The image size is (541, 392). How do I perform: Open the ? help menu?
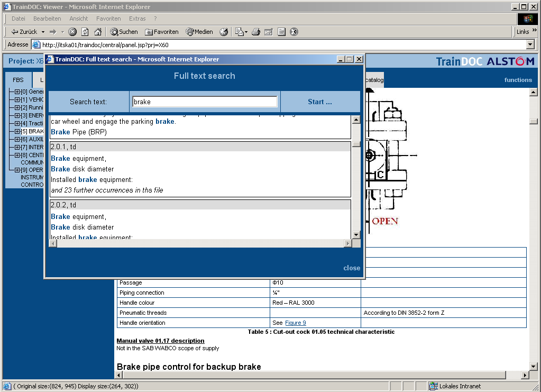tap(155, 19)
